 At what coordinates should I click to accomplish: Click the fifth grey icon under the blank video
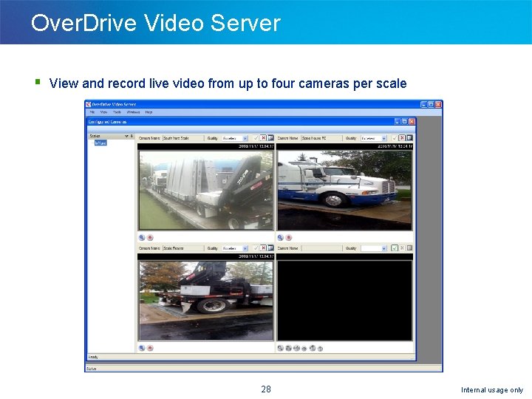click(x=313, y=348)
